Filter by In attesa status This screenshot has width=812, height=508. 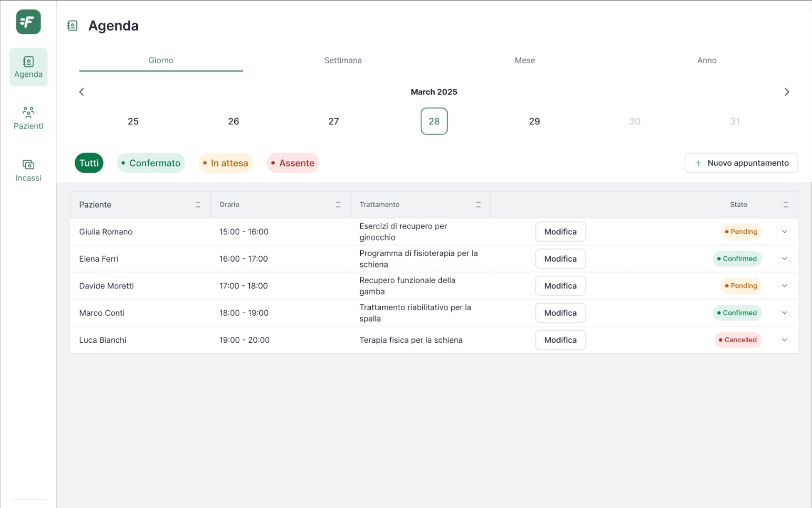226,163
